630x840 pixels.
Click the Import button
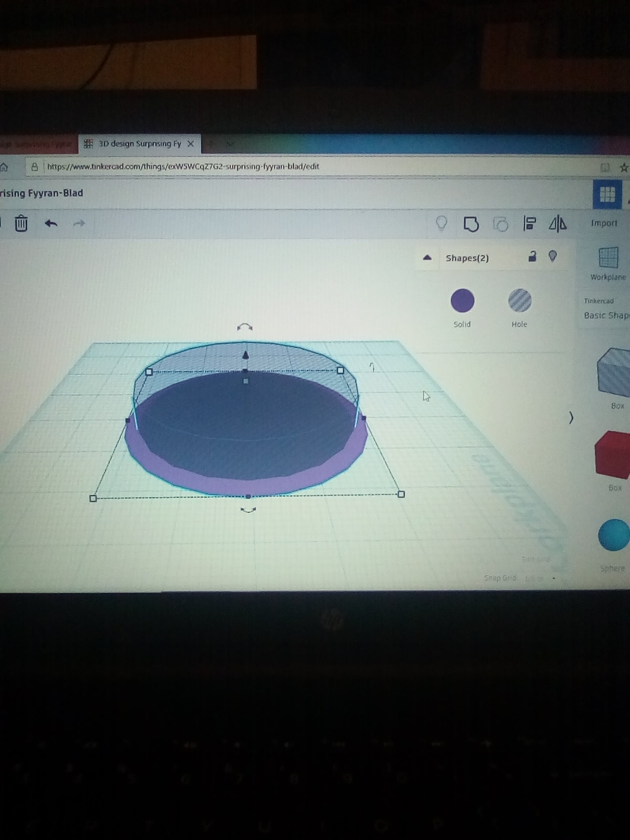[604, 223]
